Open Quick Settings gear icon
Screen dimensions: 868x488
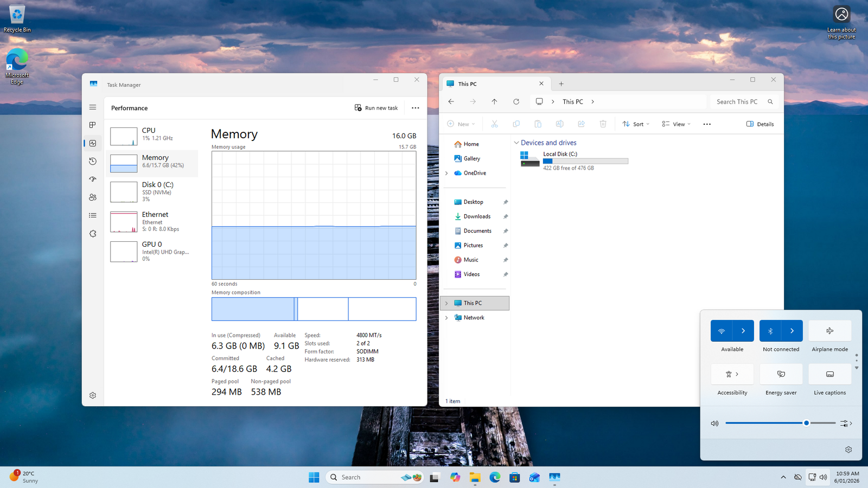pos(848,450)
